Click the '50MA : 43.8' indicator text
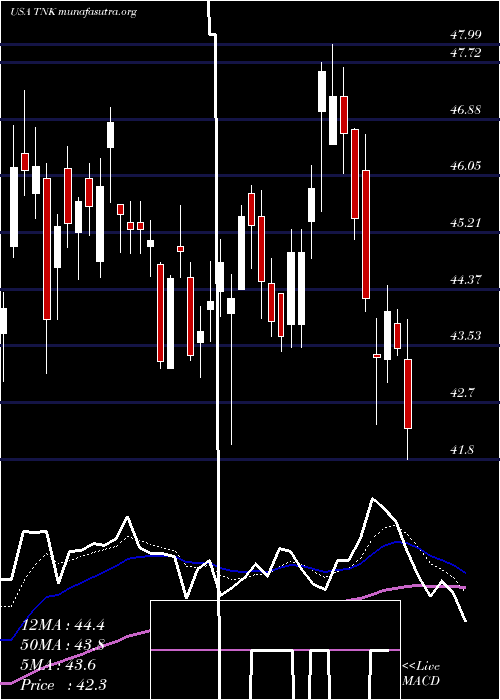This screenshot has width=500, height=700. coord(62,645)
